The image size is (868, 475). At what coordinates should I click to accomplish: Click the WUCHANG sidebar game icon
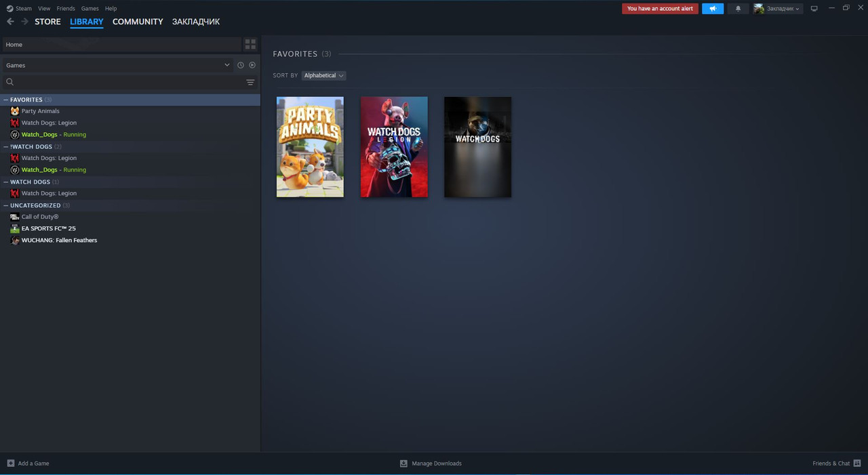15,240
